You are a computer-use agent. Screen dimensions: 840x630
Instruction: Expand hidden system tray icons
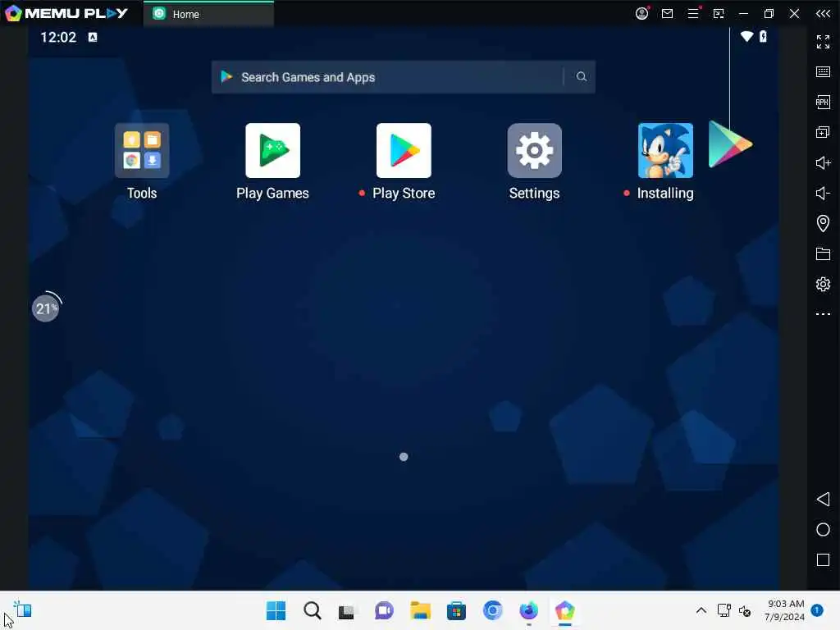click(x=701, y=610)
